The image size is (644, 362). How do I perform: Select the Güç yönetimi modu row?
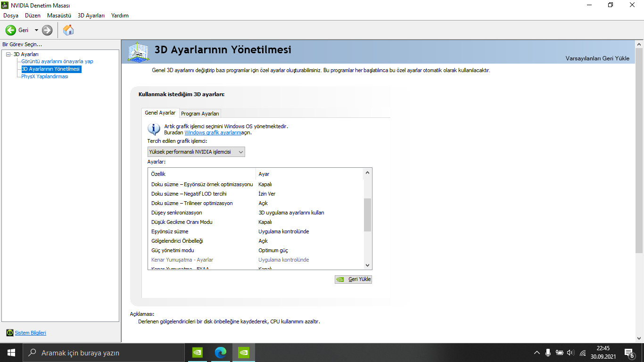coord(256,250)
